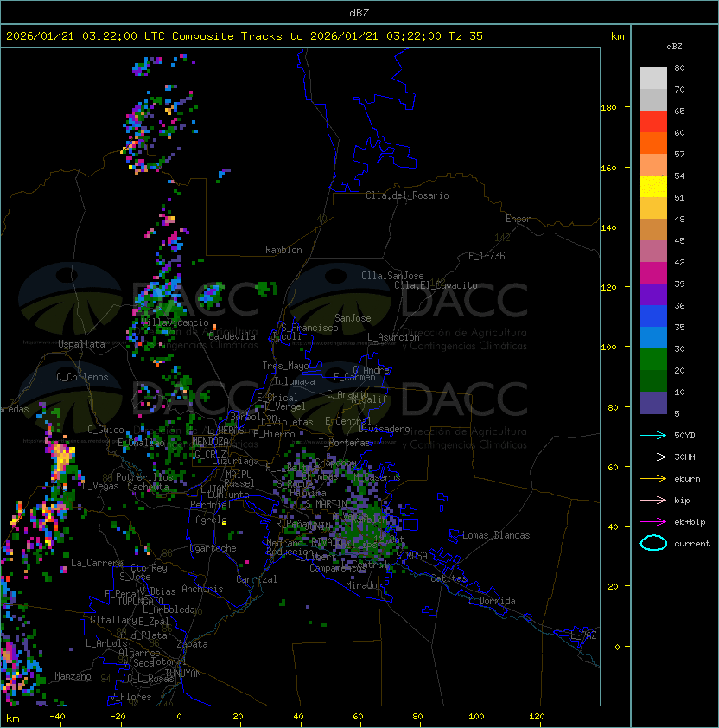
Task: Click the TUNUYAN town label
Action: pos(182,673)
